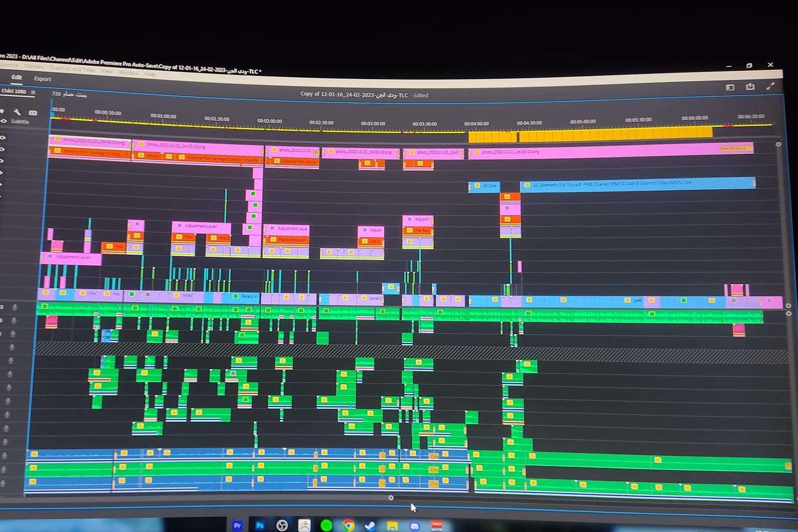The image size is (798, 532).
Task: Switch to the Export tab
Action: coord(42,79)
